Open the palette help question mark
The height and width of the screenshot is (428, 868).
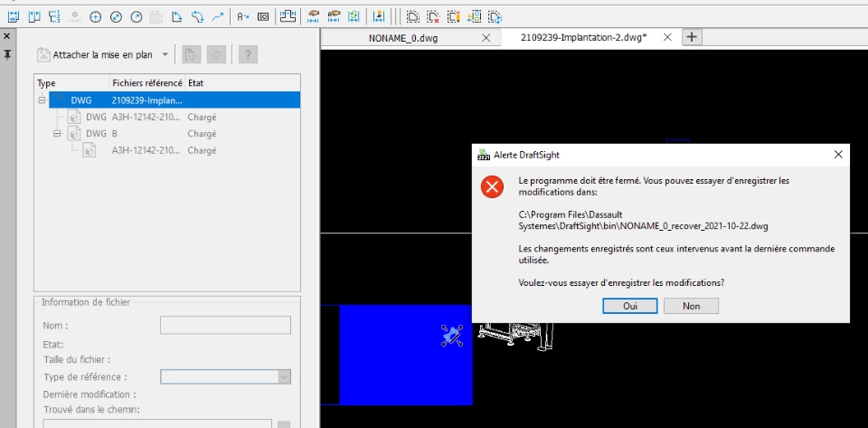248,55
